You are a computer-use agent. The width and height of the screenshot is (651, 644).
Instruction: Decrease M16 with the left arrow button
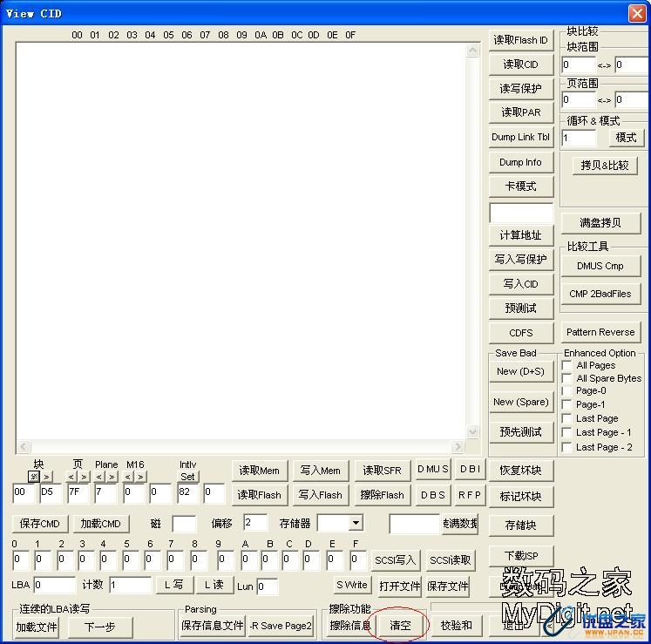point(128,477)
